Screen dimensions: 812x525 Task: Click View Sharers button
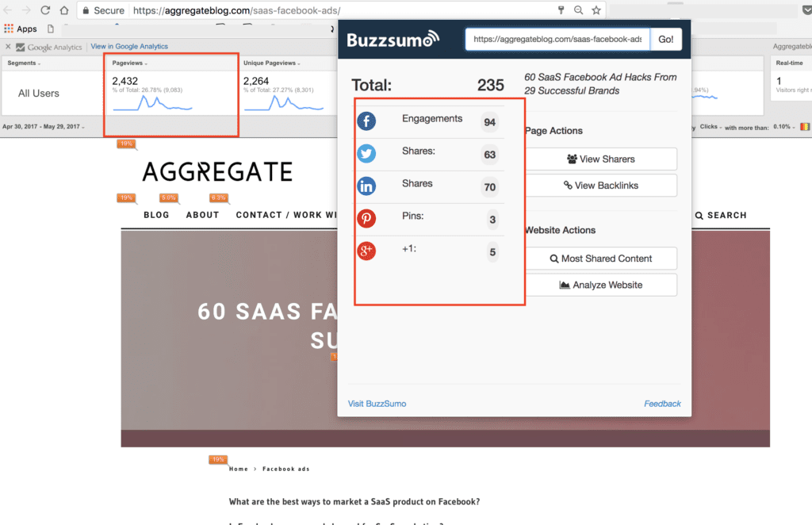[x=601, y=159]
